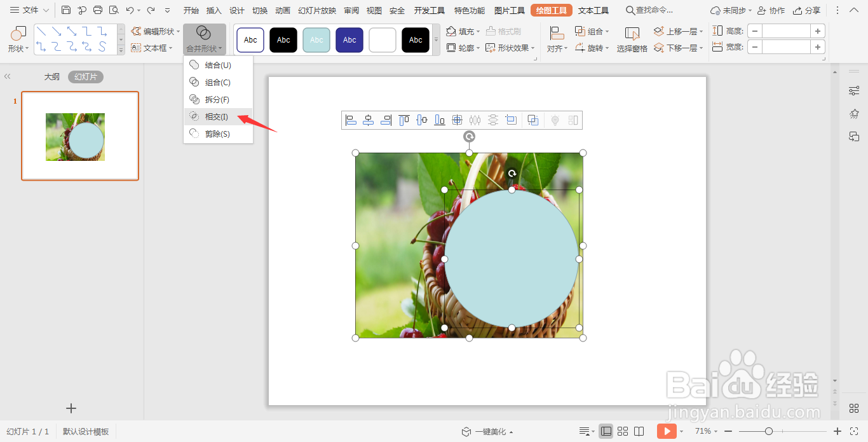This screenshot has height=442, width=868.
Task: Click the 查找命令 search box
Action: tap(649, 10)
